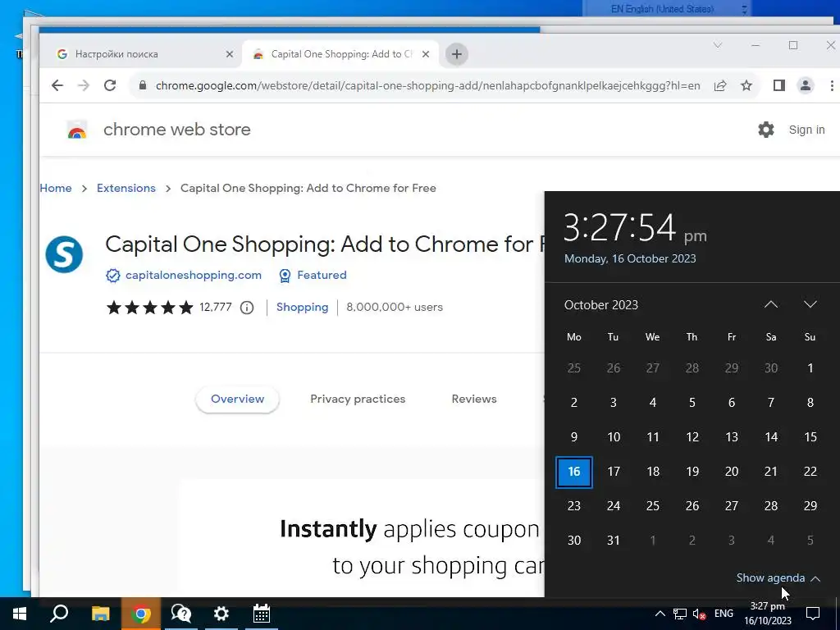The height and width of the screenshot is (630, 840).
Task: Open Chrome side panel icon
Action: [779, 85]
